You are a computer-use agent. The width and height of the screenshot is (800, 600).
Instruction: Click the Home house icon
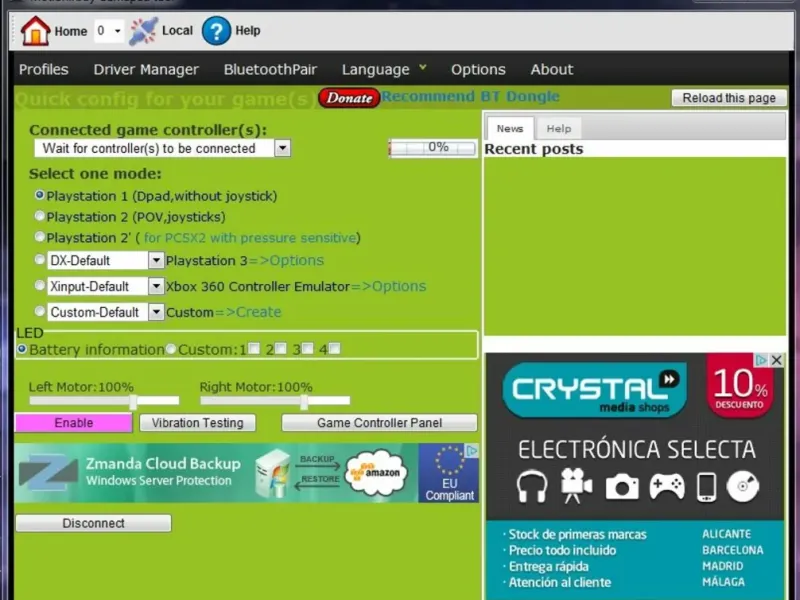[x=35, y=31]
